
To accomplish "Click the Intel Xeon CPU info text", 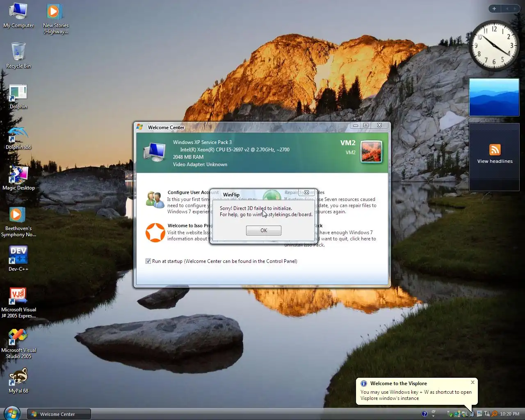I will click(x=235, y=150).
